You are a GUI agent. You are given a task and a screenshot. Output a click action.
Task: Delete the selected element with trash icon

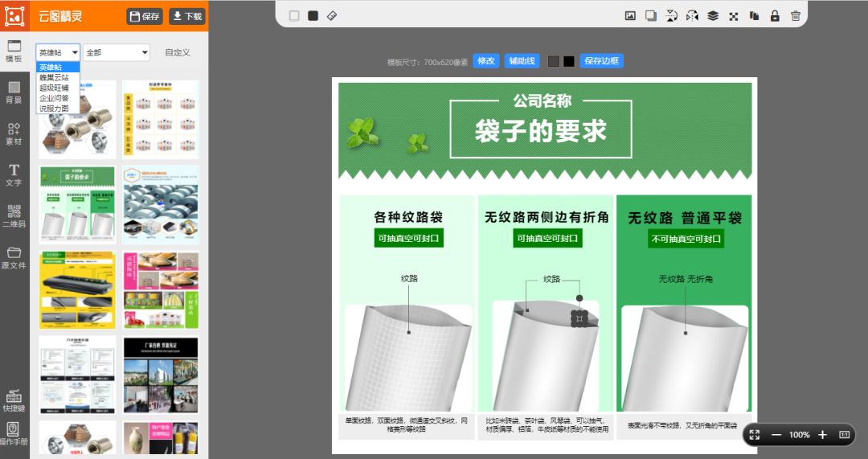tap(796, 15)
